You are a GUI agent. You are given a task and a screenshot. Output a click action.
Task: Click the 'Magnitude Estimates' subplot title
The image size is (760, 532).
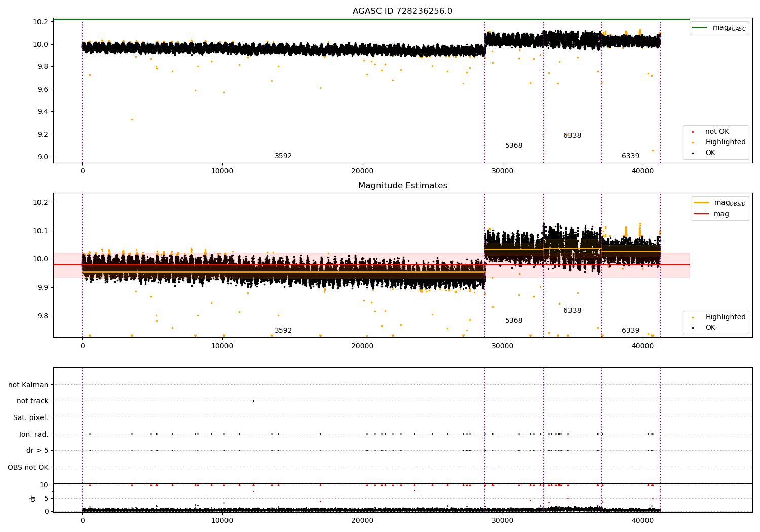(x=402, y=186)
